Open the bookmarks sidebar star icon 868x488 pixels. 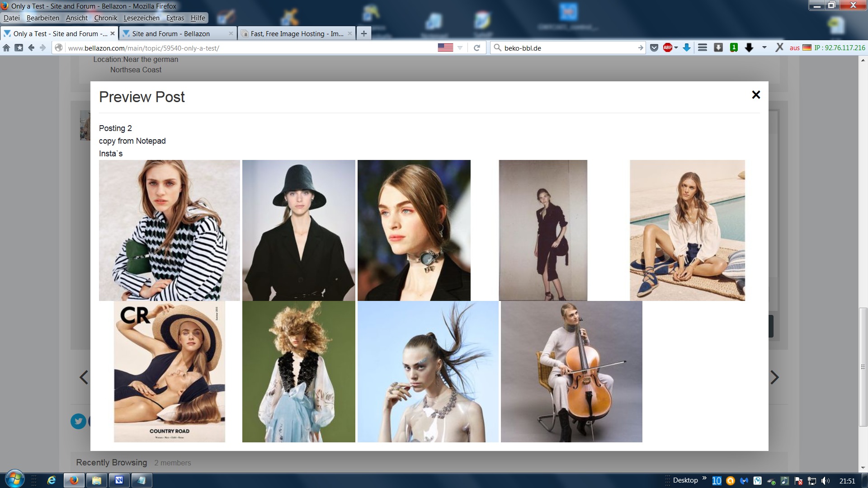(x=19, y=48)
